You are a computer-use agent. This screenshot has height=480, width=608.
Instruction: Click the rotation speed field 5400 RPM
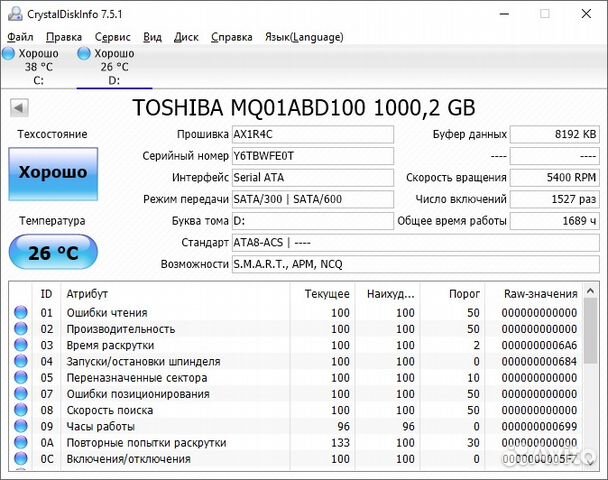(x=554, y=178)
